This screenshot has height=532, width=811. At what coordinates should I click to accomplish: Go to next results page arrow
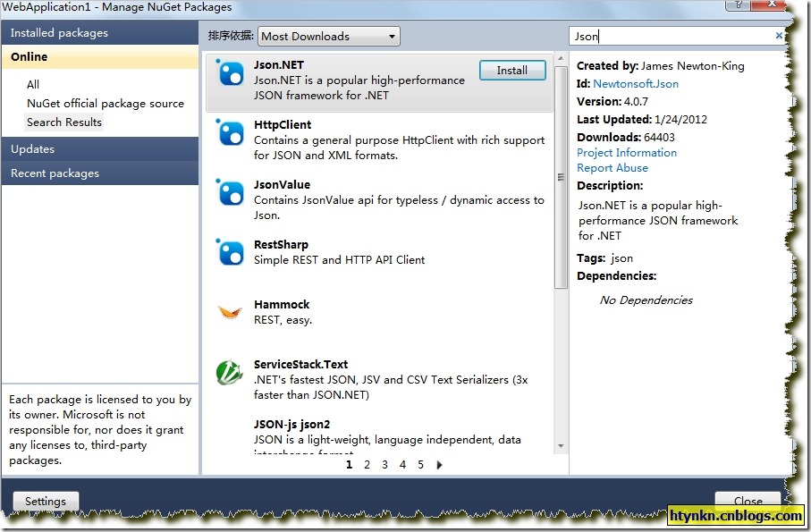tap(439, 465)
